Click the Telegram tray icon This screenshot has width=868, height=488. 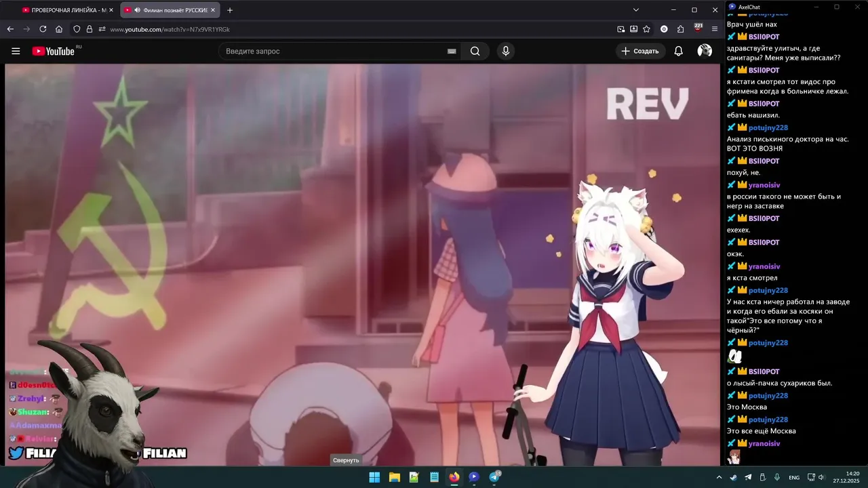point(748,477)
